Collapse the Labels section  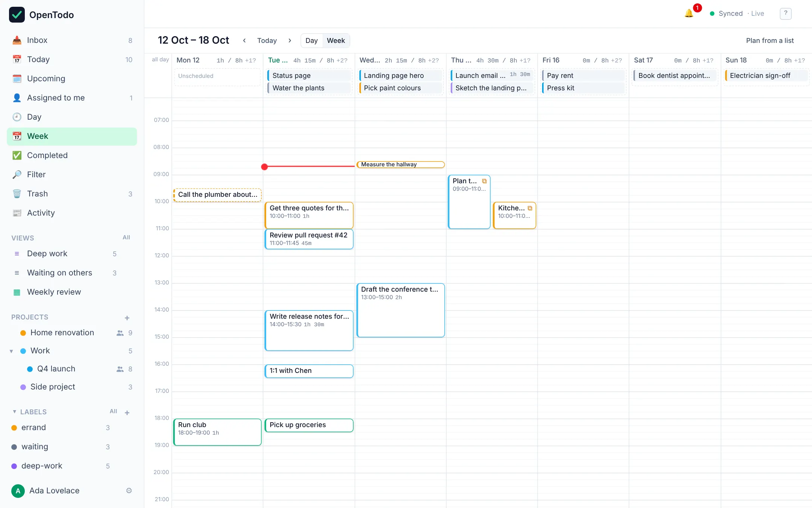coord(14,412)
